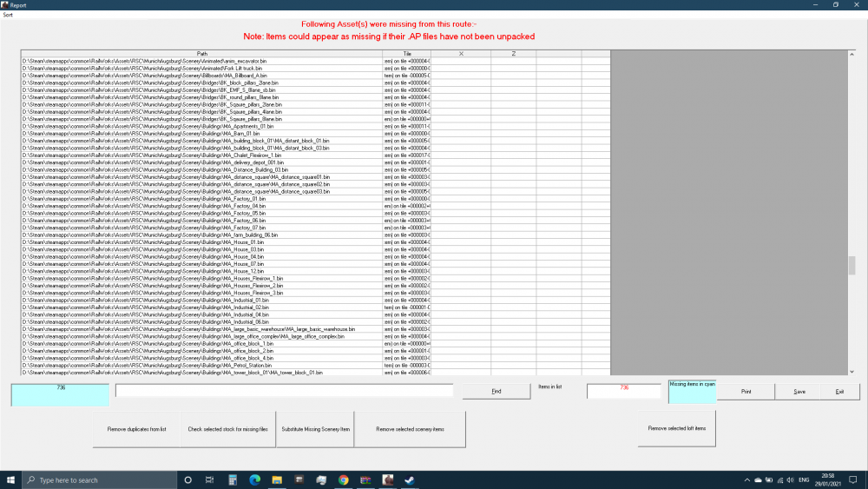This screenshot has width=868, height=489.
Task: Select the MA_large_office_complex.bin row
Action: point(316,336)
